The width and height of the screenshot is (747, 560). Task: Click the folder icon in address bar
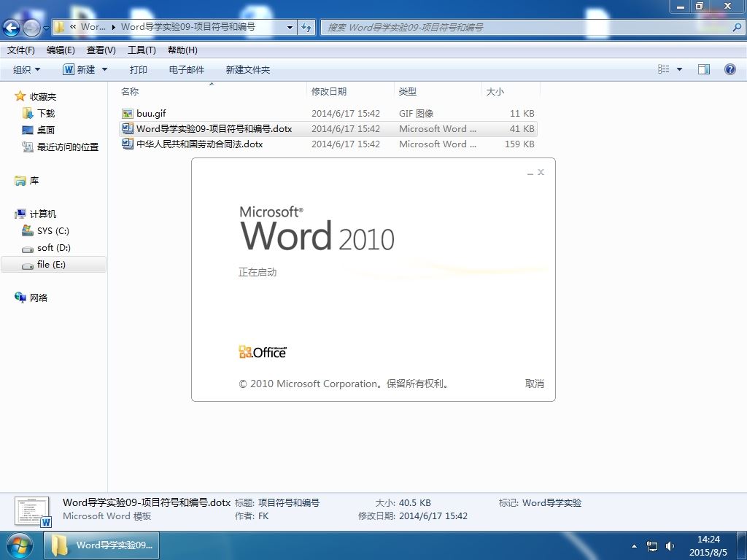coord(59,27)
